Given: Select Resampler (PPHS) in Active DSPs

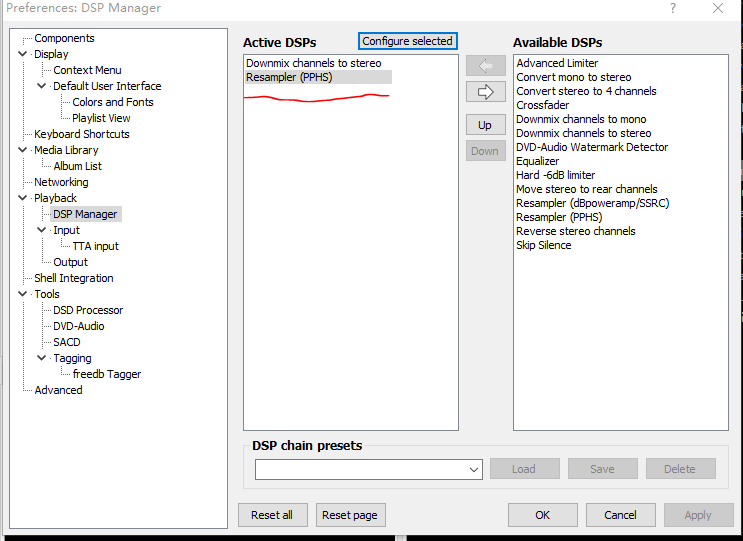Looking at the screenshot, I should pyautogui.click(x=289, y=77).
